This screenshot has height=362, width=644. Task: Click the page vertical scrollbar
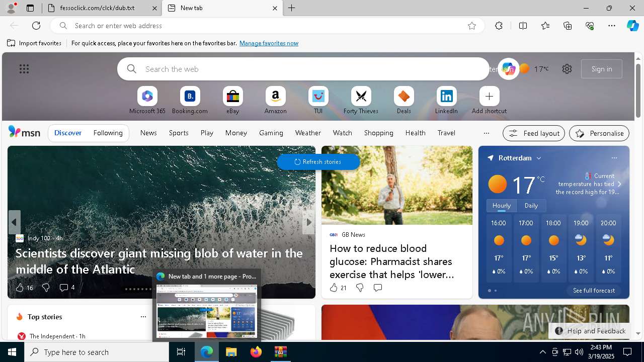tap(638, 90)
